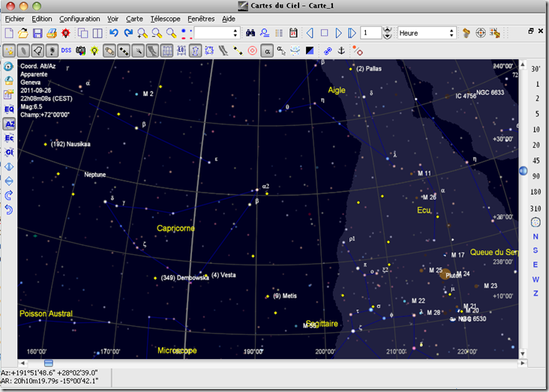The width and height of the screenshot is (549, 392).
Task: Open the calendar ephemeris icon
Action: [x=293, y=33]
